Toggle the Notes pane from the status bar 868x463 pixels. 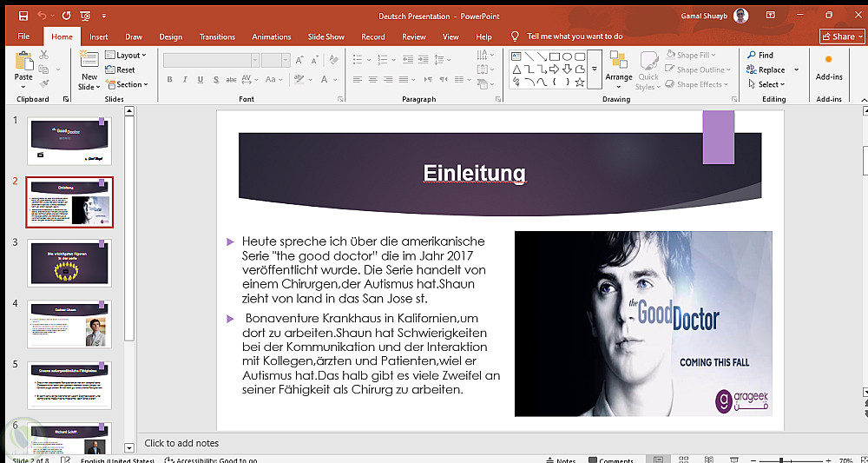(x=561, y=460)
